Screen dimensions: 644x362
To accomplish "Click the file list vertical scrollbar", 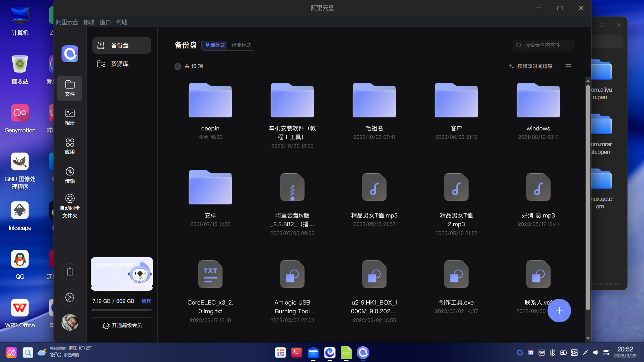I will [x=588, y=197].
